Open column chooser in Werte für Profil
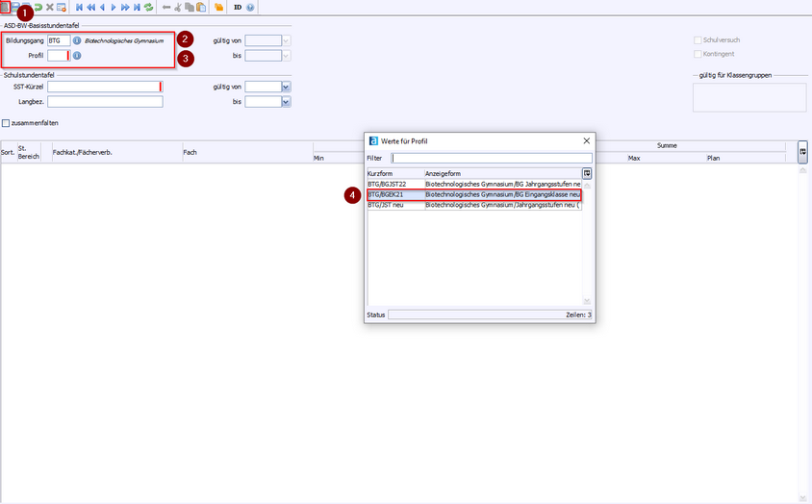 coord(587,173)
